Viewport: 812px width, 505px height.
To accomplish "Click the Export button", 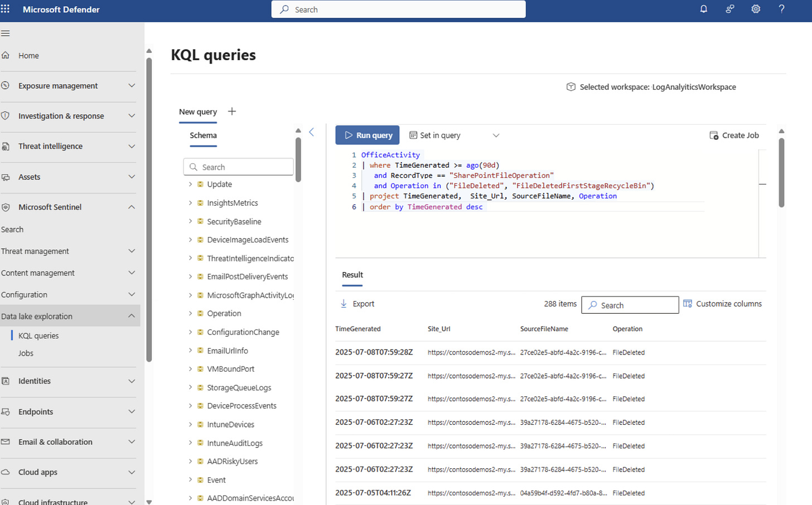I will [357, 304].
